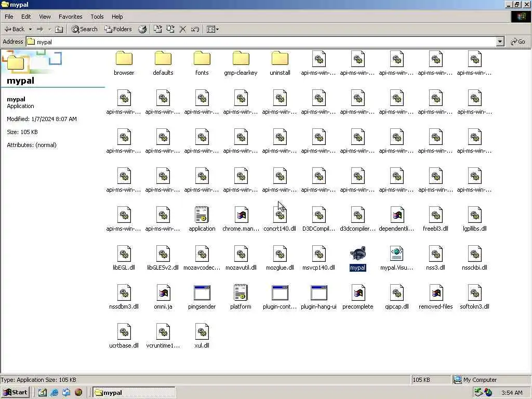
Task: Open the History toolbar icon
Action: tap(142, 29)
